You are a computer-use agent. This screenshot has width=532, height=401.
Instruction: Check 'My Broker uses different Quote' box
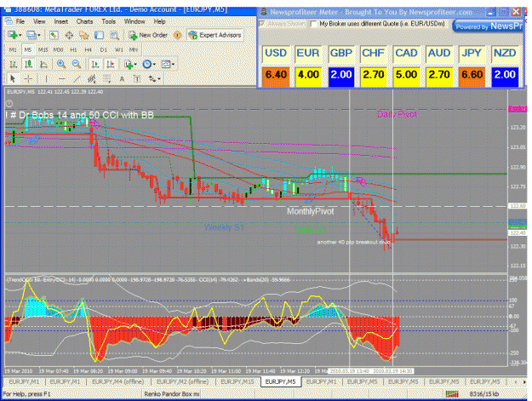(314, 24)
